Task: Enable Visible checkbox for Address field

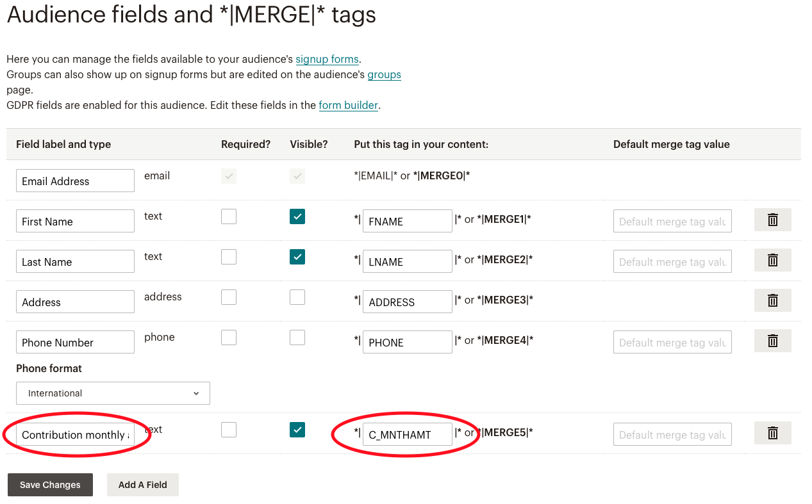Action: 297,297
